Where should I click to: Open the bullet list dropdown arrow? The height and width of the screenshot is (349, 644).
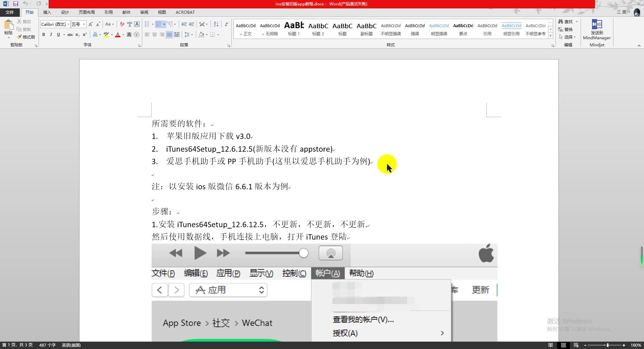coord(153,24)
